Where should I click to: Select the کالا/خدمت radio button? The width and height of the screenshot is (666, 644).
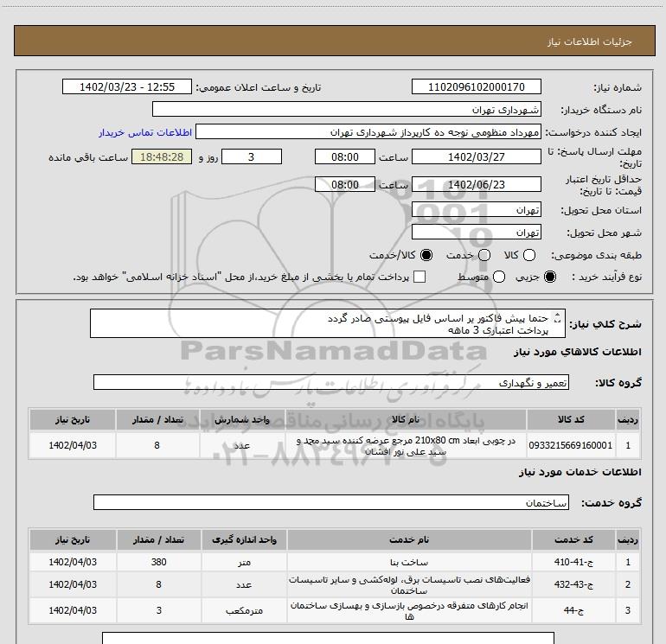tap(426, 255)
